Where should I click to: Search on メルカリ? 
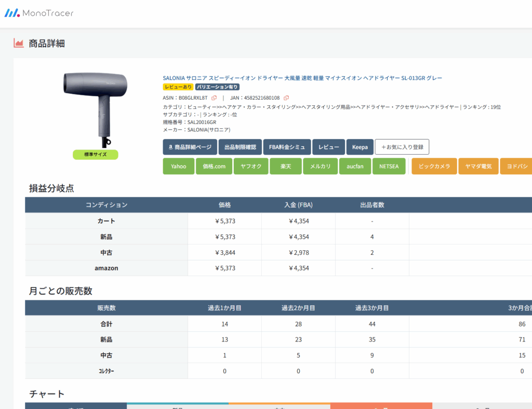(320, 167)
